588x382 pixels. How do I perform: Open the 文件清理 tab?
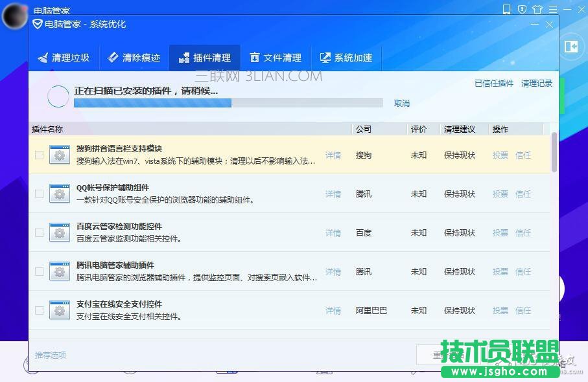click(x=276, y=58)
